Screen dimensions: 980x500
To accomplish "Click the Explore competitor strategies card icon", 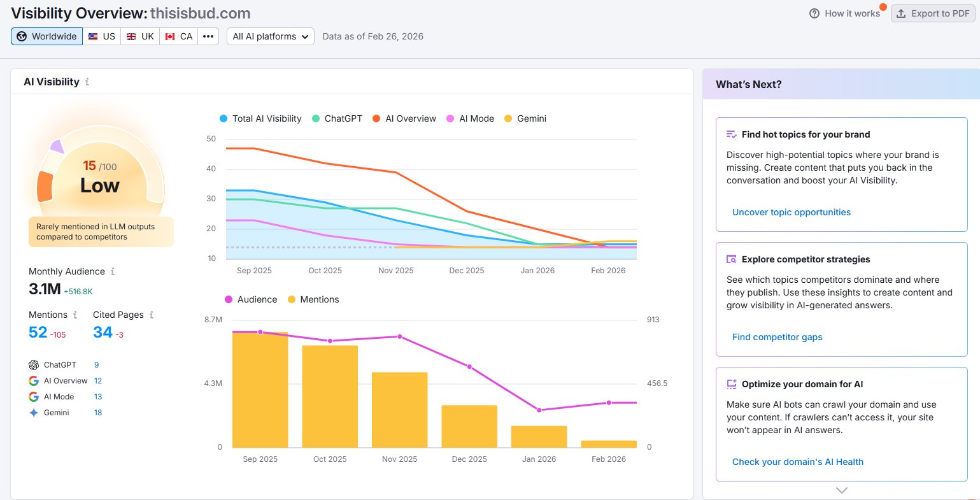I will [x=732, y=259].
